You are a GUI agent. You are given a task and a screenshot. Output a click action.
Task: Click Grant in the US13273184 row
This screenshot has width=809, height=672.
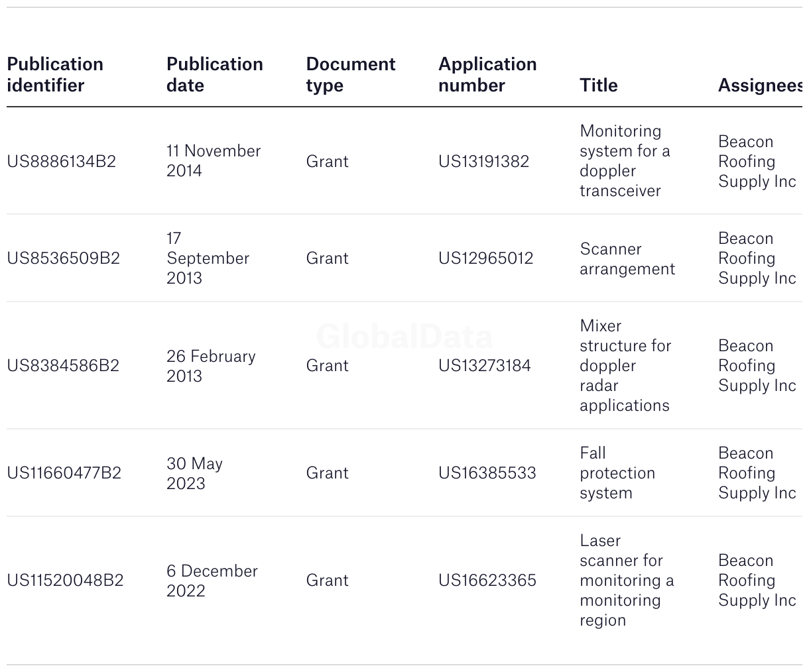coord(327,365)
